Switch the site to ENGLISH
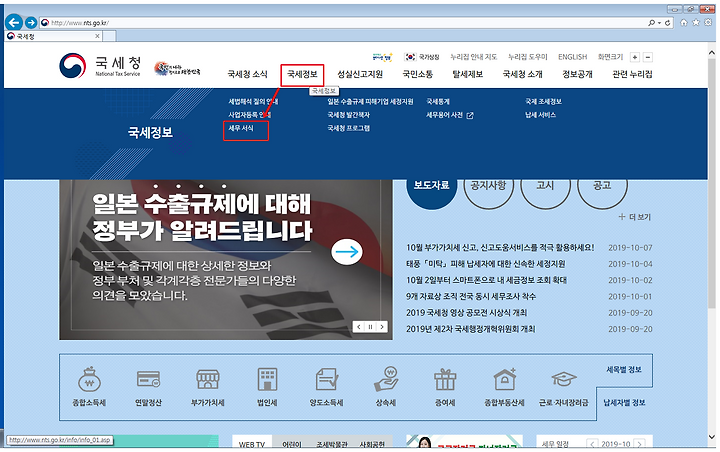This screenshot has height=452, width=720. click(x=573, y=57)
